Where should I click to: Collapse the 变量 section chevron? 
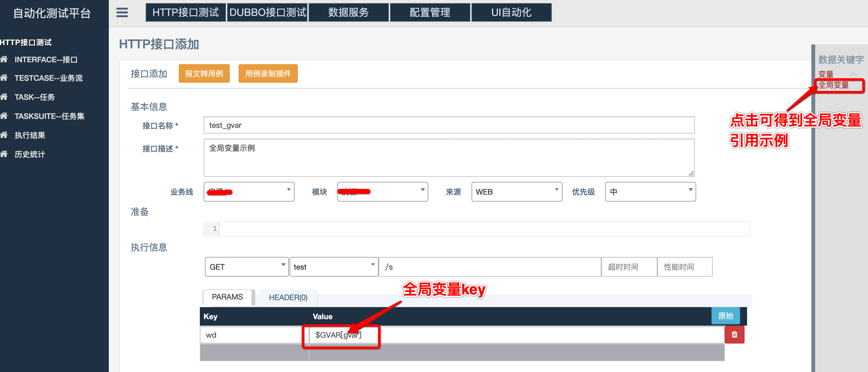coord(853,74)
